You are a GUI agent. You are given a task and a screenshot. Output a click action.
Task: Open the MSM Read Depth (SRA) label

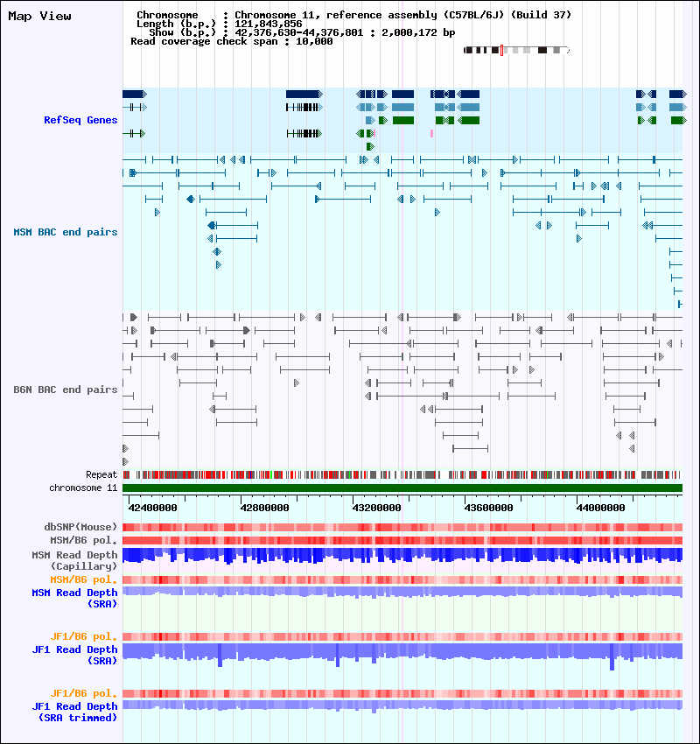coord(75,599)
